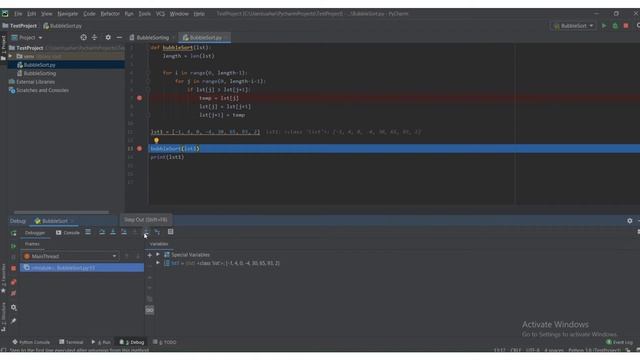
Task: Select the Debugger tab
Action: (x=35, y=233)
